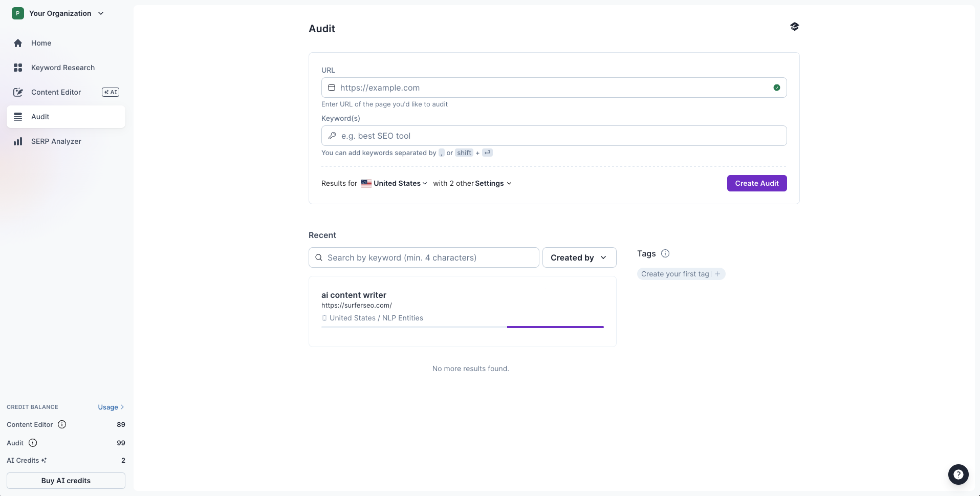Click the green organization avatar icon

[x=18, y=13]
